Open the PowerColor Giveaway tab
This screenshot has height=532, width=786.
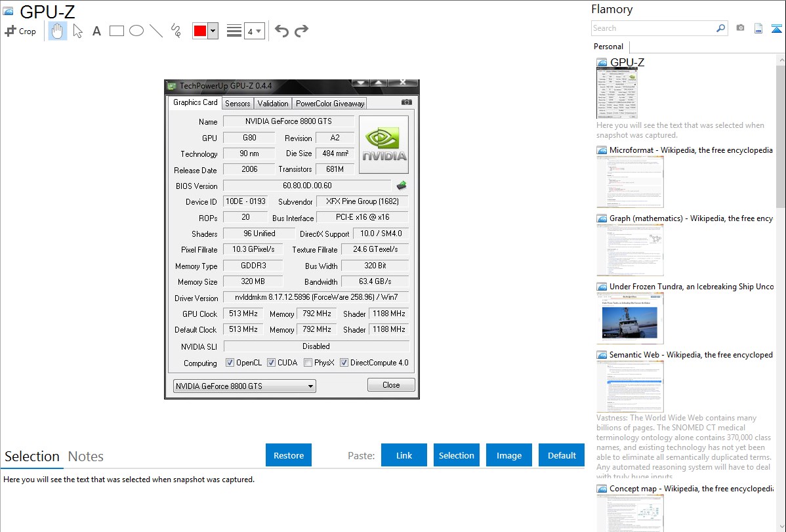330,103
